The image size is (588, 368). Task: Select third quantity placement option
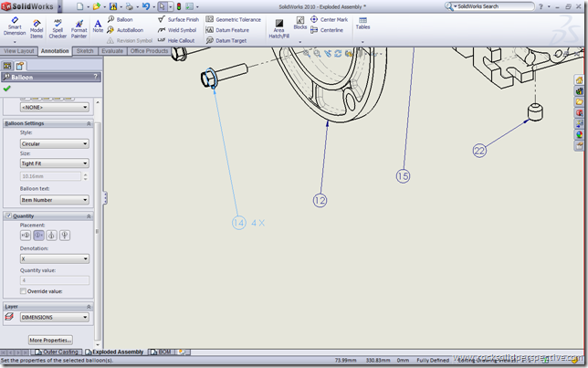(52, 236)
